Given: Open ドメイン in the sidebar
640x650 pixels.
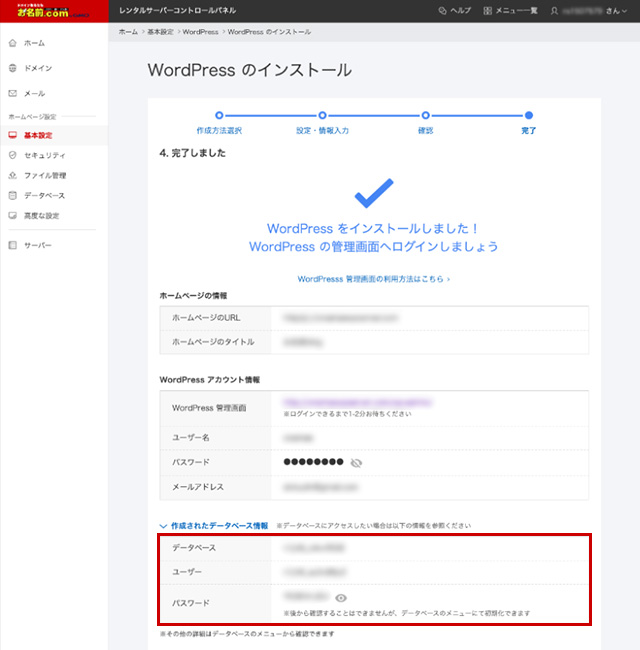Looking at the screenshot, I should pos(38,68).
